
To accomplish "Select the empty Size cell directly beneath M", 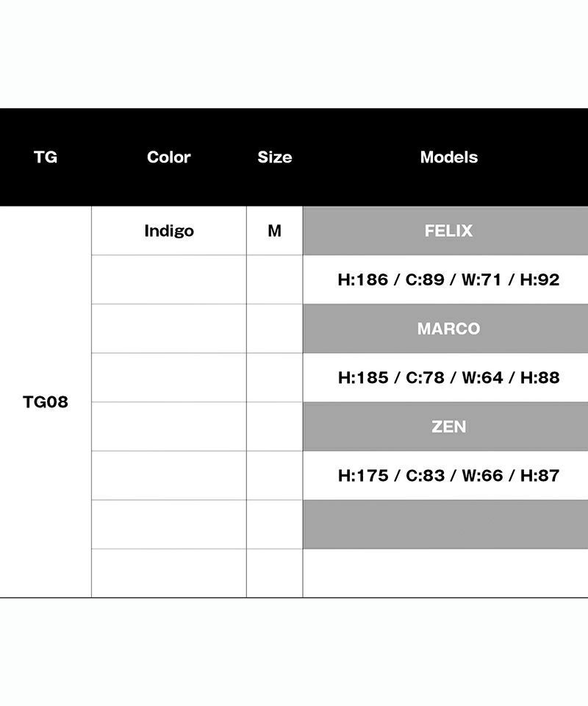I will [274, 279].
